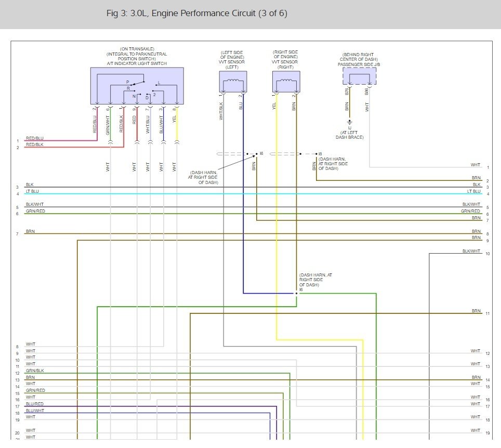Click the GRN/BLK label at left row 12
Screen dimensions: 501x448
[35, 371]
